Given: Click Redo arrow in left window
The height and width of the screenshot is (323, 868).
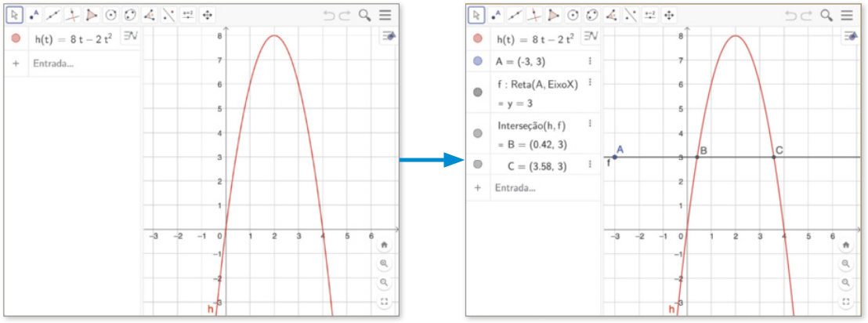Looking at the screenshot, I should (x=345, y=16).
